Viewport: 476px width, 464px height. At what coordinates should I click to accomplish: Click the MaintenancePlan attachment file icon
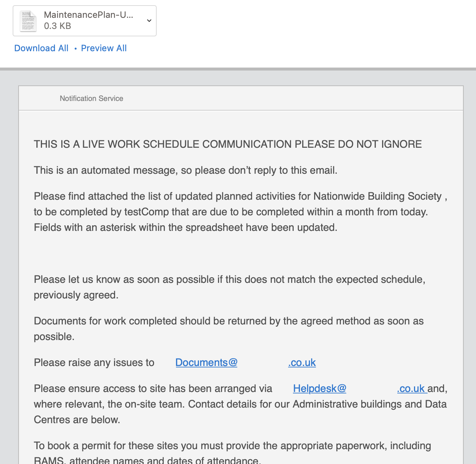point(28,21)
